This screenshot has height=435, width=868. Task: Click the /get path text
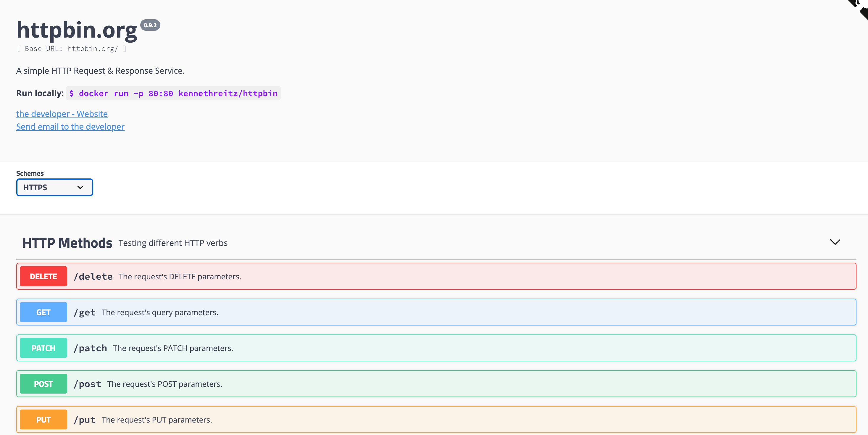click(x=85, y=313)
